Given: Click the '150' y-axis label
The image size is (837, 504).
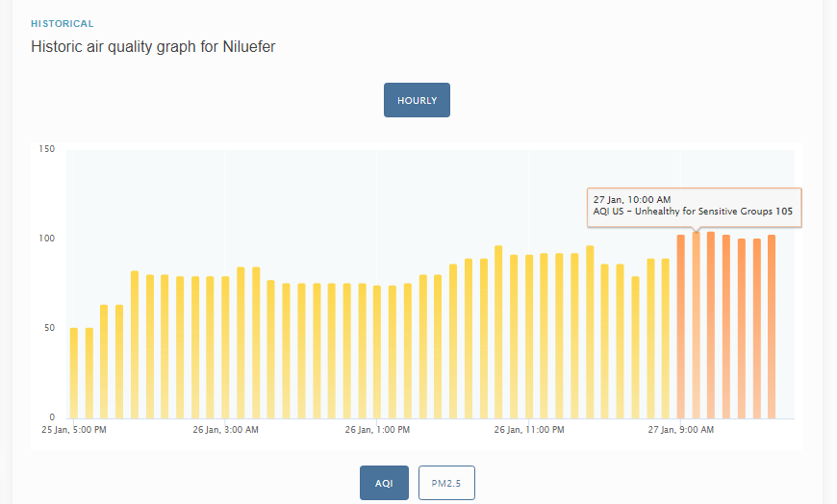Looking at the screenshot, I should coord(46,149).
